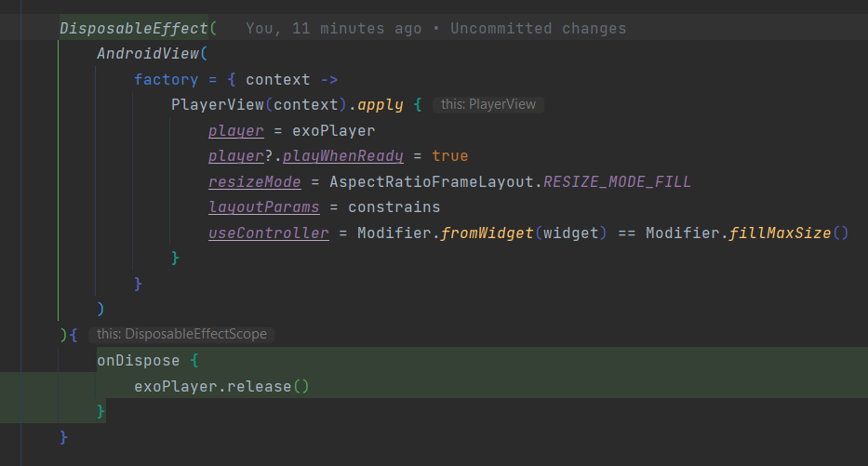Screen dimensions: 868x466
Task: Click the fillMaxSize function call
Action: 780,233
